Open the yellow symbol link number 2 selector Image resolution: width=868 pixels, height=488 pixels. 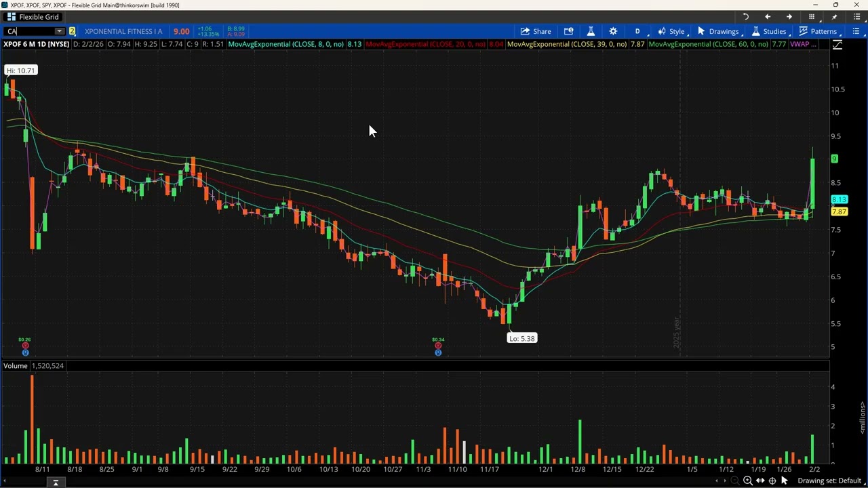(72, 31)
